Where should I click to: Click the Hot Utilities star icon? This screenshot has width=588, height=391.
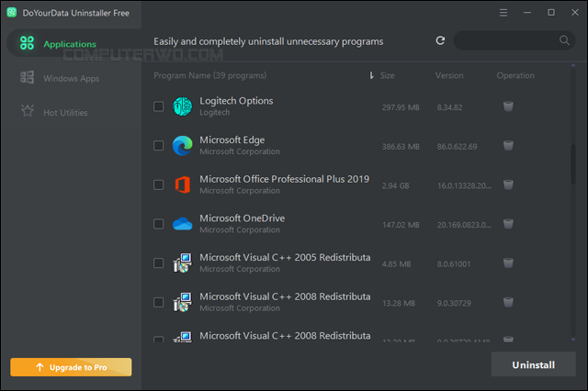tap(28, 110)
